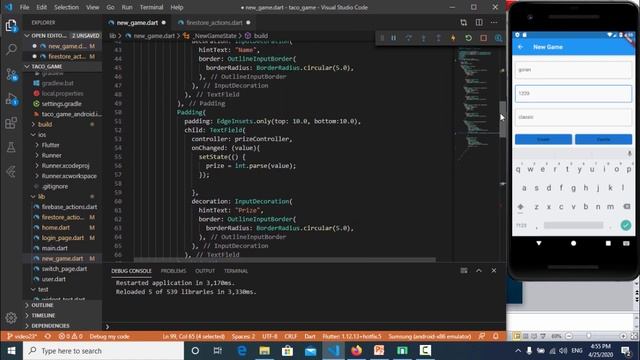Tap the left blue button in emulator form
The height and width of the screenshot is (360, 640).
point(543,139)
